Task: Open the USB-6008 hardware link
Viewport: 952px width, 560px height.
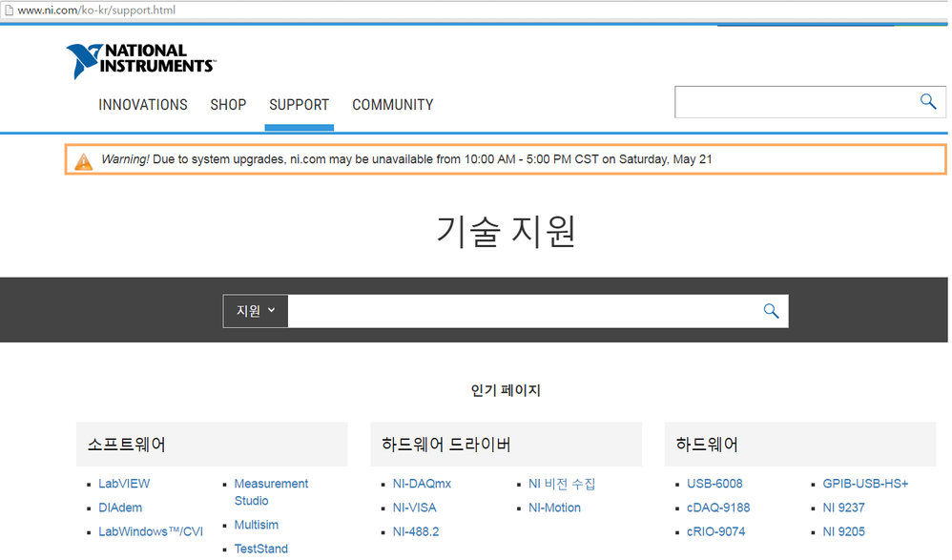Action: pos(714,484)
